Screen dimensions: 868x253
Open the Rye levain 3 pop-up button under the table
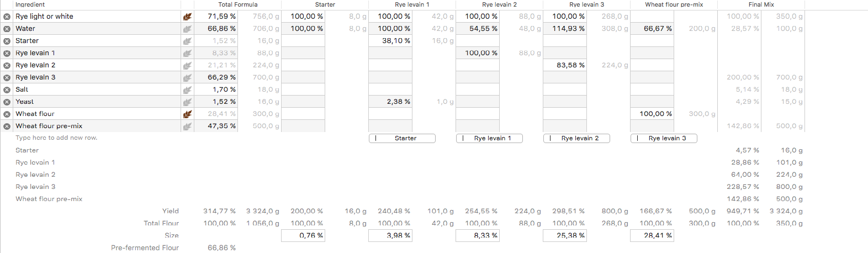[664, 138]
